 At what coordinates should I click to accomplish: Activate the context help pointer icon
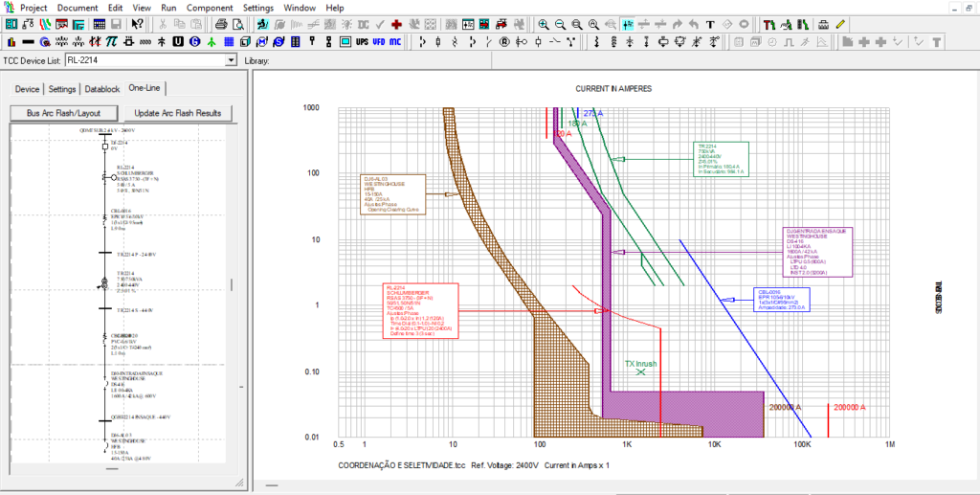[138, 24]
